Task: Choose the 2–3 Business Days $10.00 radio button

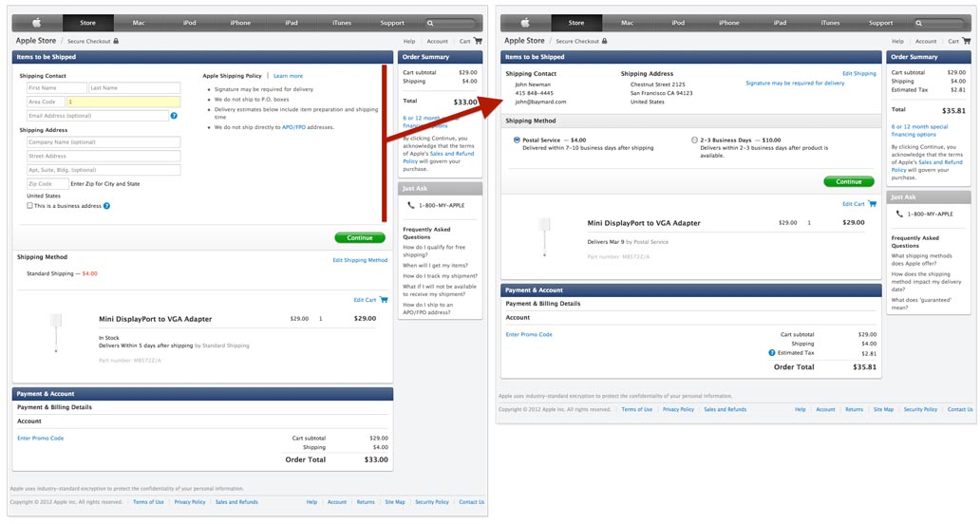Action: point(694,140)
